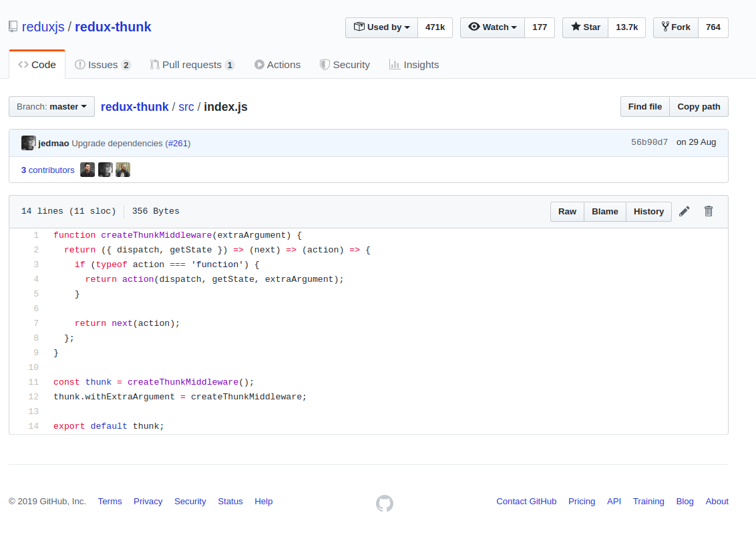Switch to the Code tab

(x=37, y=65)
